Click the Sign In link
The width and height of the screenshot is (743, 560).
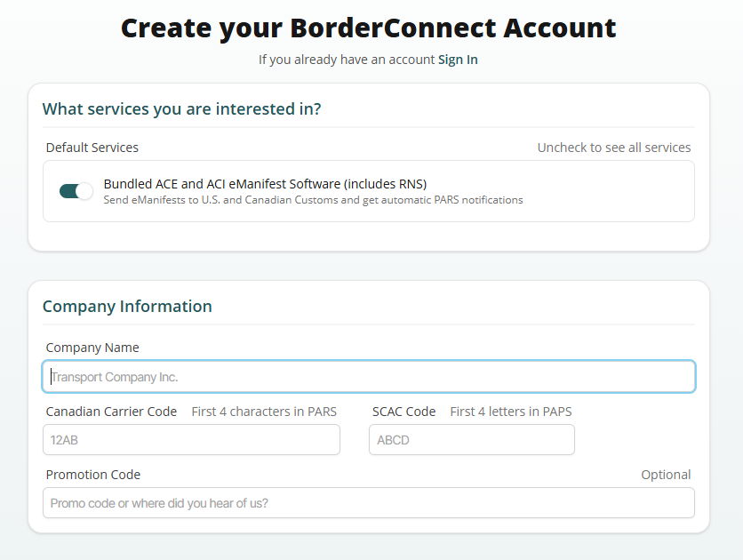(458, 60)
